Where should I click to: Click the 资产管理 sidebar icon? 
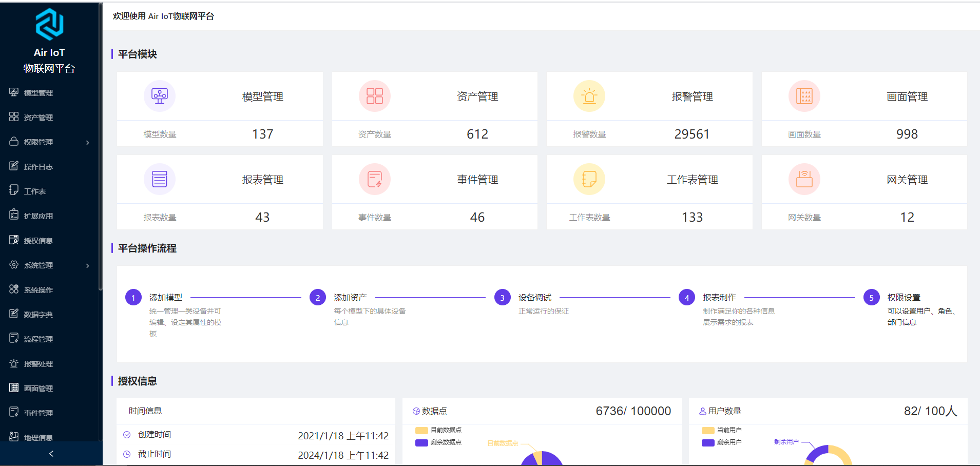14,117
